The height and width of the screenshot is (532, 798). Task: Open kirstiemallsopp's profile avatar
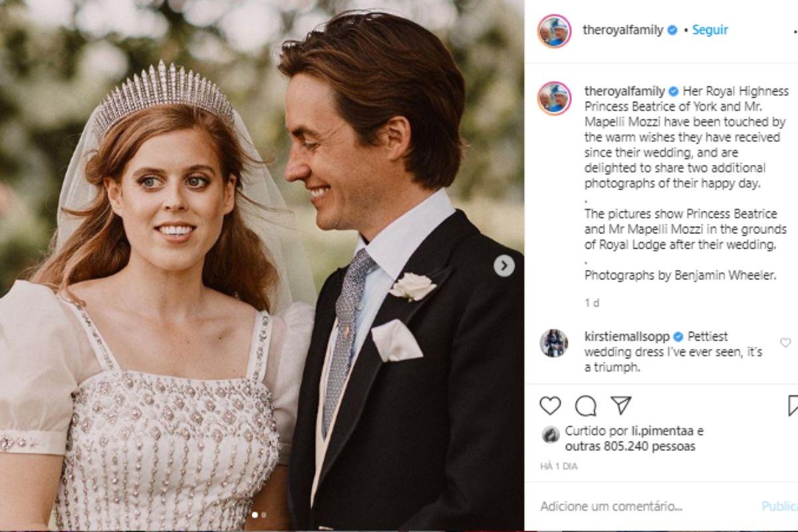click(554, 343)
